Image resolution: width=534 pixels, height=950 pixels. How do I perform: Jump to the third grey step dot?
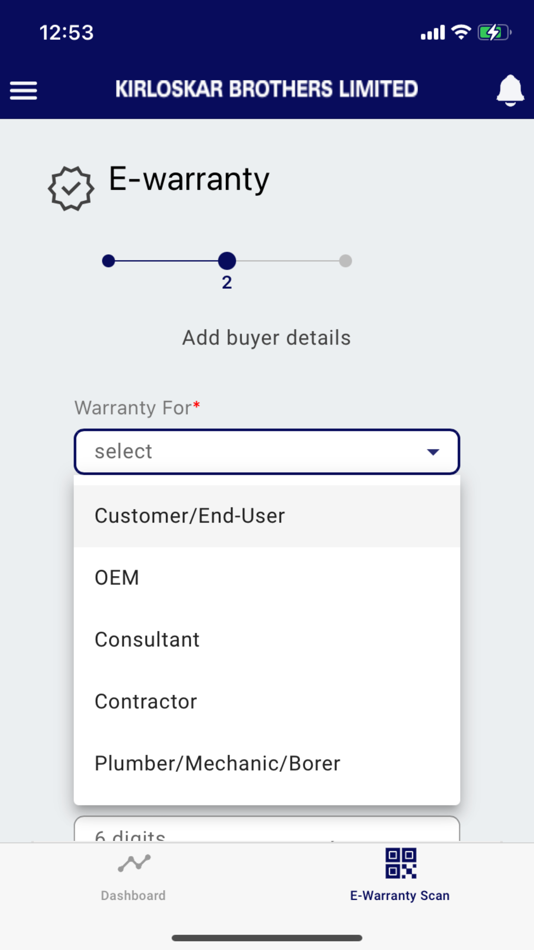345,261
